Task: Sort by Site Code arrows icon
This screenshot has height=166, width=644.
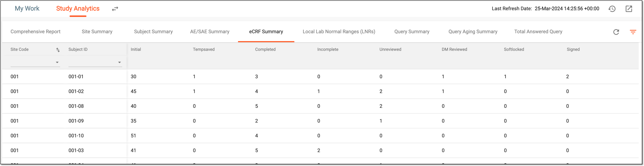Action: click(x=58, y=50)
